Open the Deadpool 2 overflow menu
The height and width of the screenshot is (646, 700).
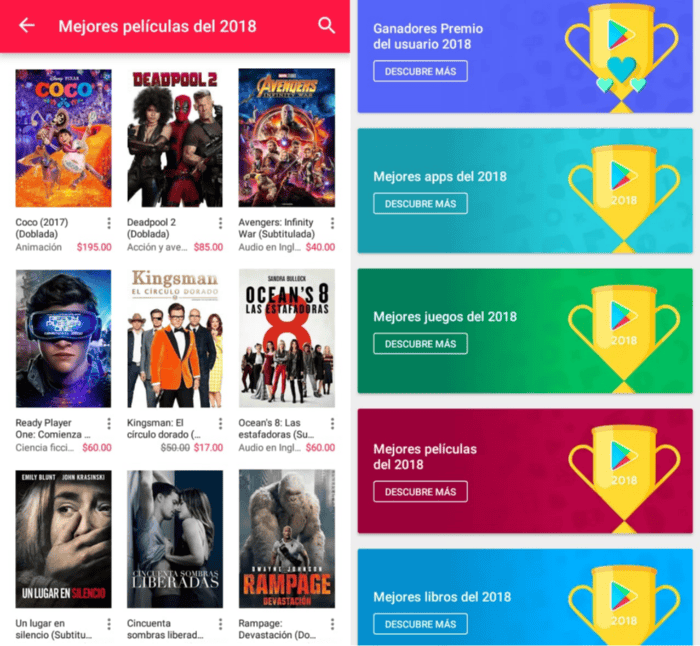(220, 223)
